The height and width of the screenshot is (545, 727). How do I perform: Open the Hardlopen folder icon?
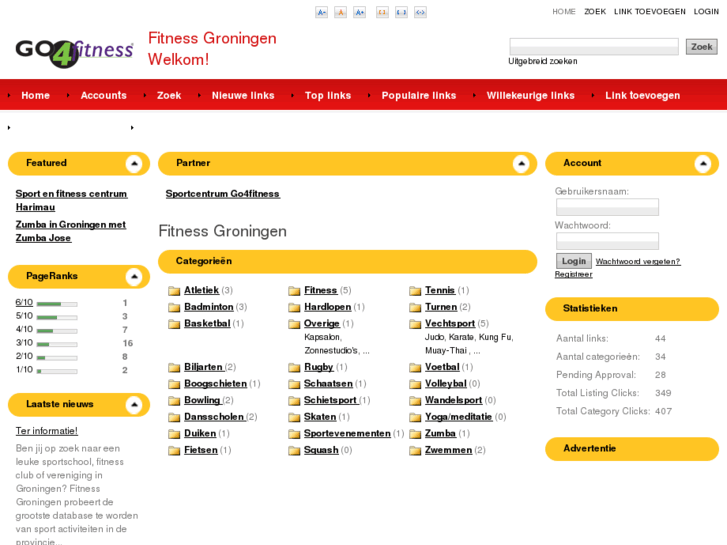(x=294, y=308)
